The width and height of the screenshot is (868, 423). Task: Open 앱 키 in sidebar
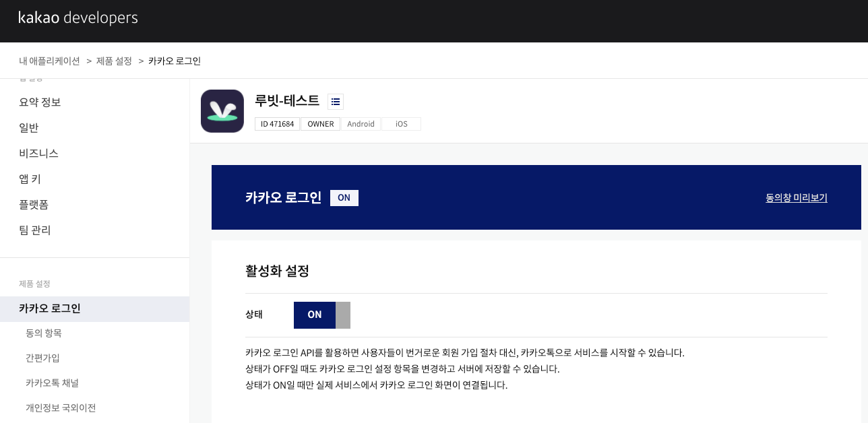tap(30, 179)
